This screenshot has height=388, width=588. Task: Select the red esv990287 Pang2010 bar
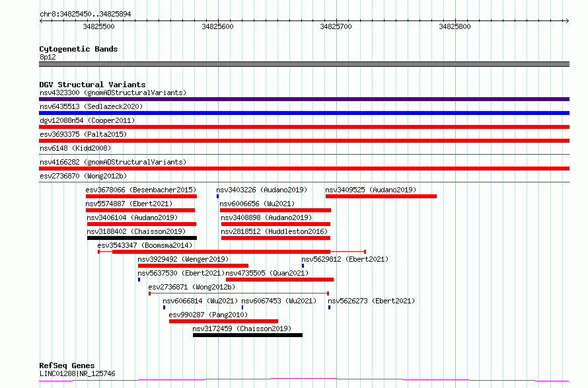pos(223,321)
